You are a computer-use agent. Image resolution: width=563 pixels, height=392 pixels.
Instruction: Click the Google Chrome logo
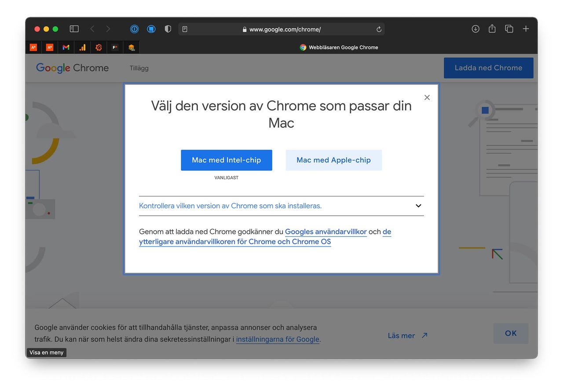(x=72, y=68)
